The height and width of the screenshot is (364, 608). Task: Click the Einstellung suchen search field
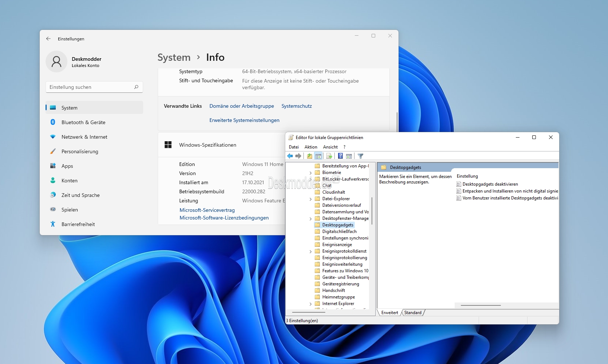(94, 87)
